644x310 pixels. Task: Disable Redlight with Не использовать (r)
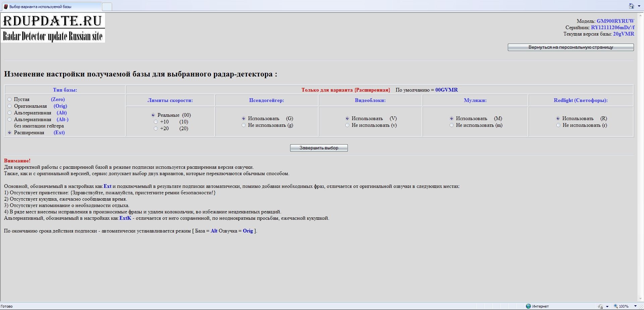[x=558, y=125]
